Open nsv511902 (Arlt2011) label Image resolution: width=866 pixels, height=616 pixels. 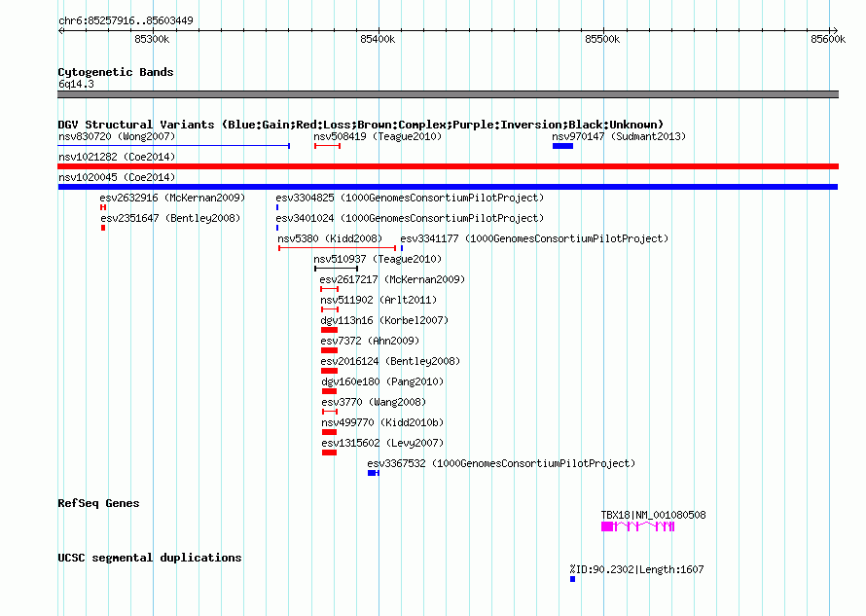pos(379,300)
